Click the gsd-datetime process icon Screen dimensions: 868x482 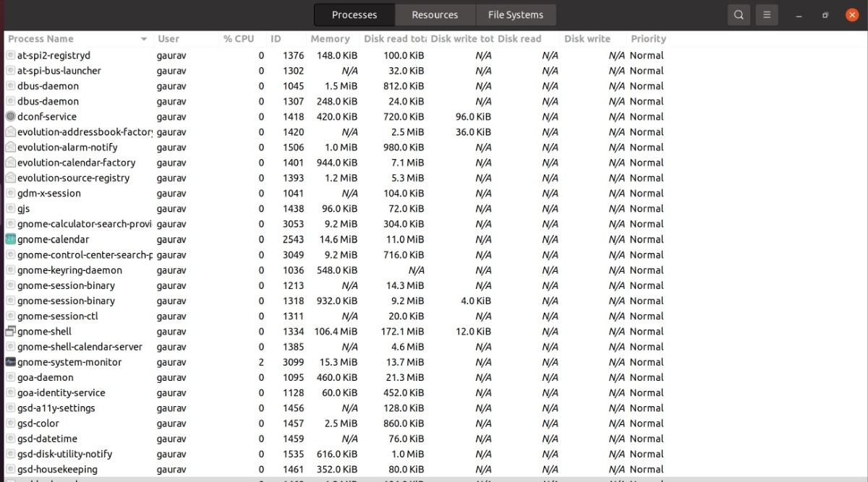pyautogui.click(x=10, y=439)
